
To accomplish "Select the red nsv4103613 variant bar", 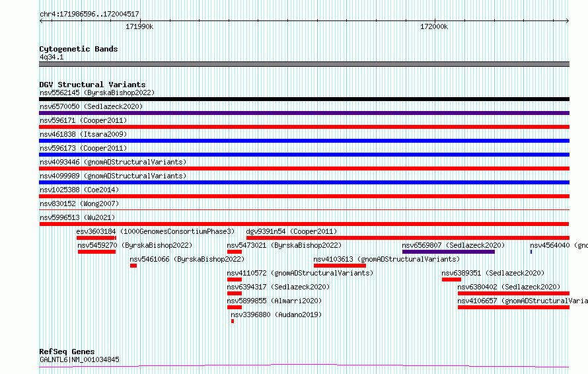I will point(340,266).
